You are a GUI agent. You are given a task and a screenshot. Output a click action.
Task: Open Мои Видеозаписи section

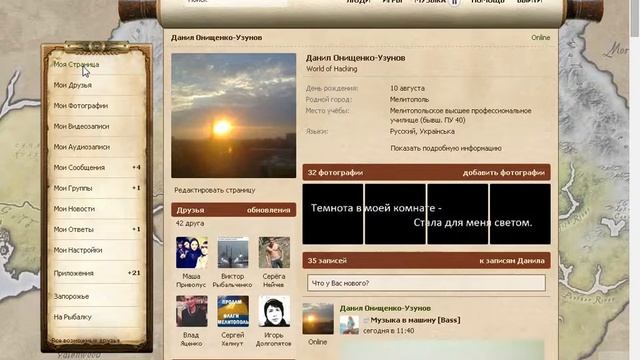point(81,127)
